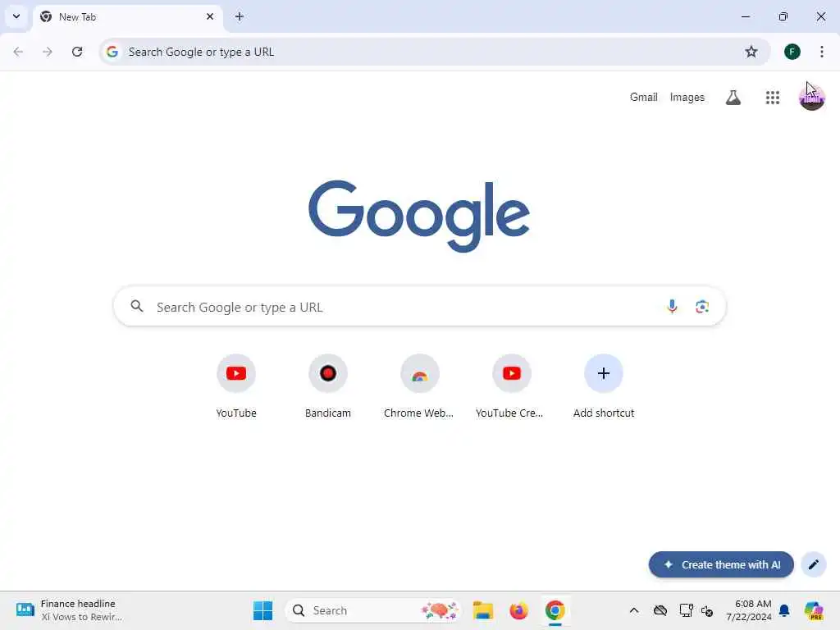The image size is (840, 630).
Task: Open the Images link
Action: tap(687, 97)
